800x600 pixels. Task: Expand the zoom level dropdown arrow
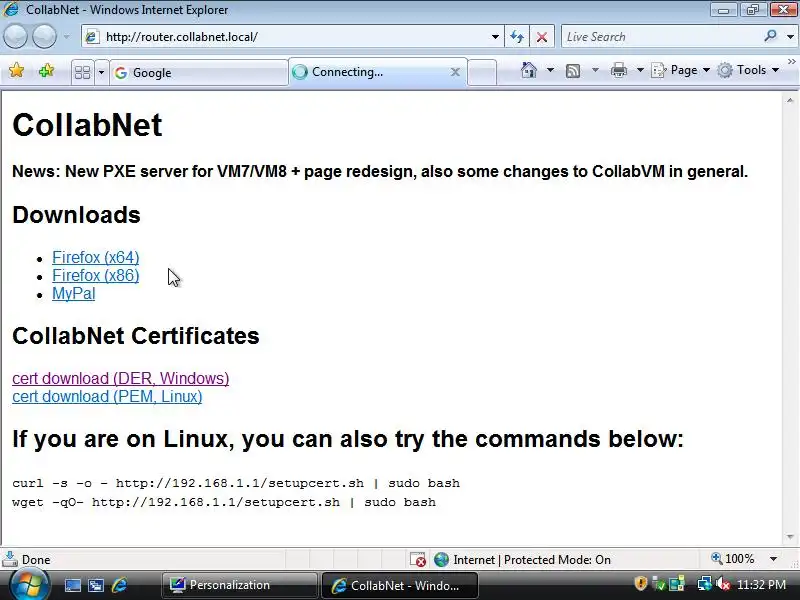tap(773, 559)
